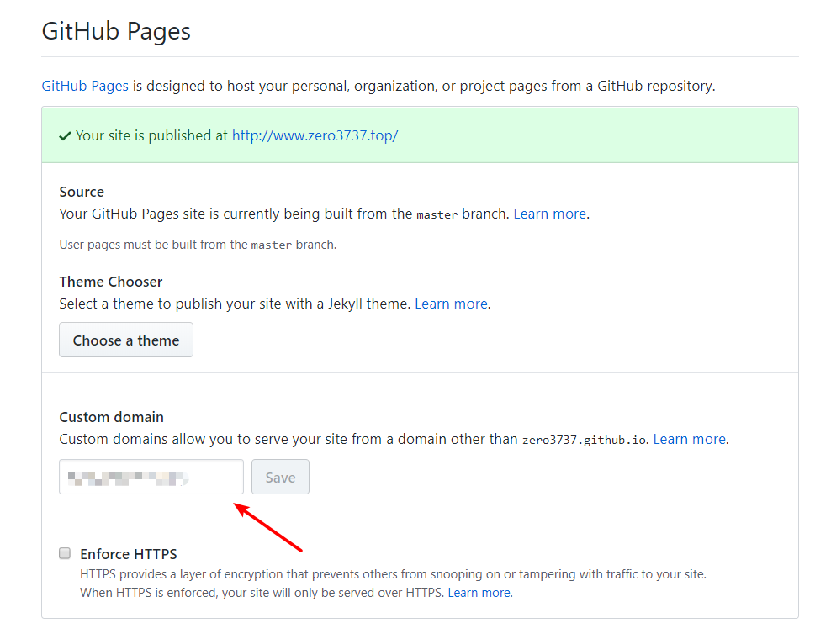Viewport: 831px width, 644px height.
Task: Open Learn more link in Source section
Action: click(x=549, y=214)
